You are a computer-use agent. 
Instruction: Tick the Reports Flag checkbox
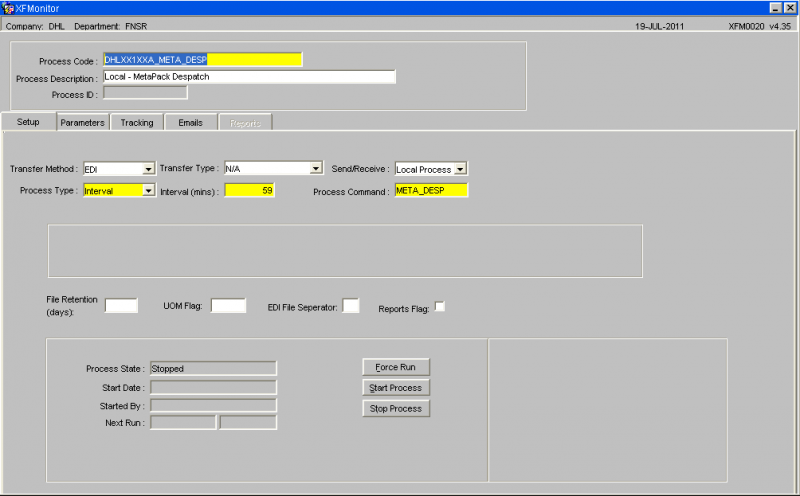(439, 307)
